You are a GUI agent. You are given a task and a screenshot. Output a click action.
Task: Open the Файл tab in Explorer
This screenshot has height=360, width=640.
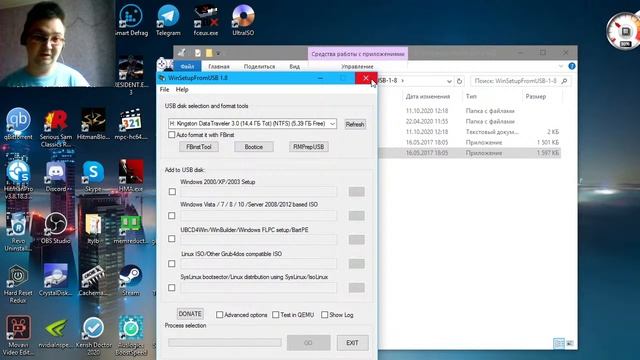pos(187,66)
